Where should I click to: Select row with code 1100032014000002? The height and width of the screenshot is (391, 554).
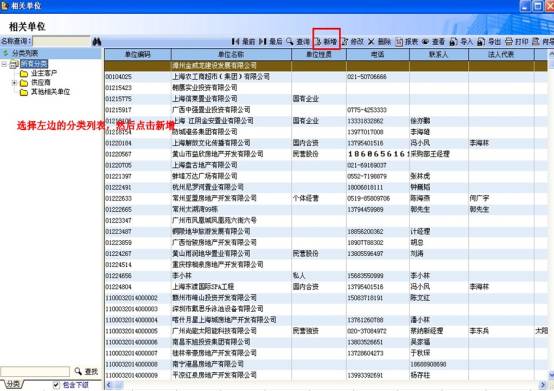[x=326, y=298]
